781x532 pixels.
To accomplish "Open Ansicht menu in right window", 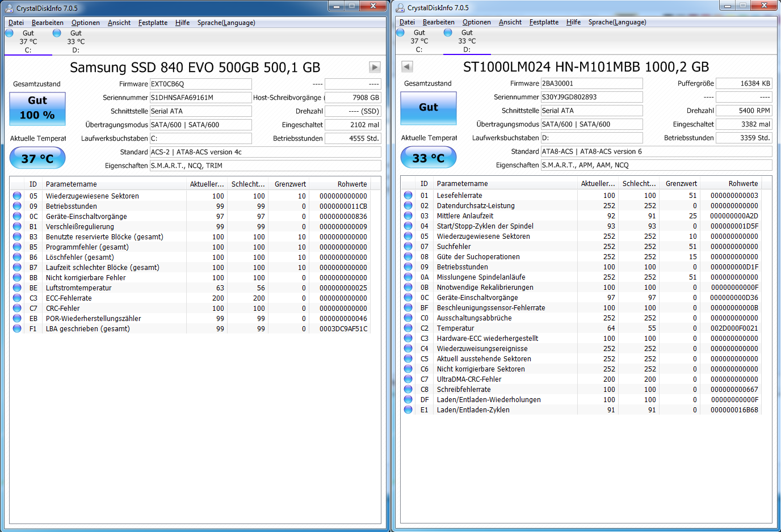I will 510,22.
